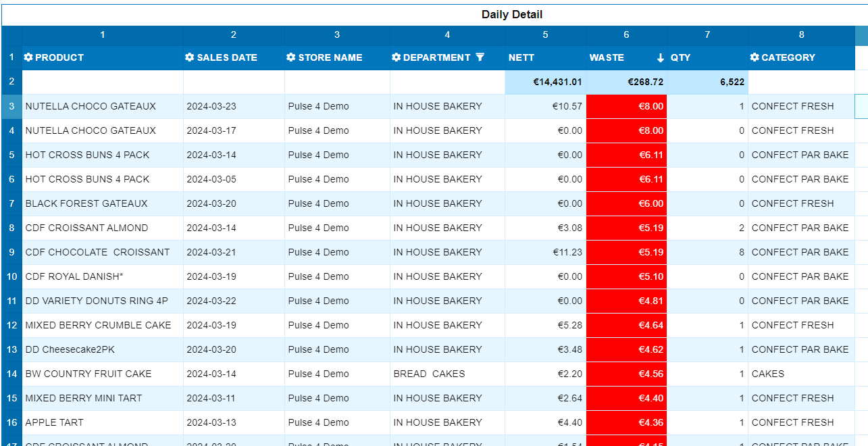Screen dimensions: 868x446
Task: Click the WASTE descending sort arrow
Action: tap(661, 58)
